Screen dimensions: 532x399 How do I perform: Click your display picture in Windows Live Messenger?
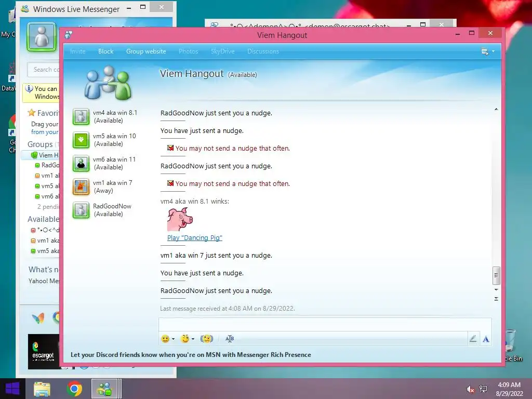[42, 37]
